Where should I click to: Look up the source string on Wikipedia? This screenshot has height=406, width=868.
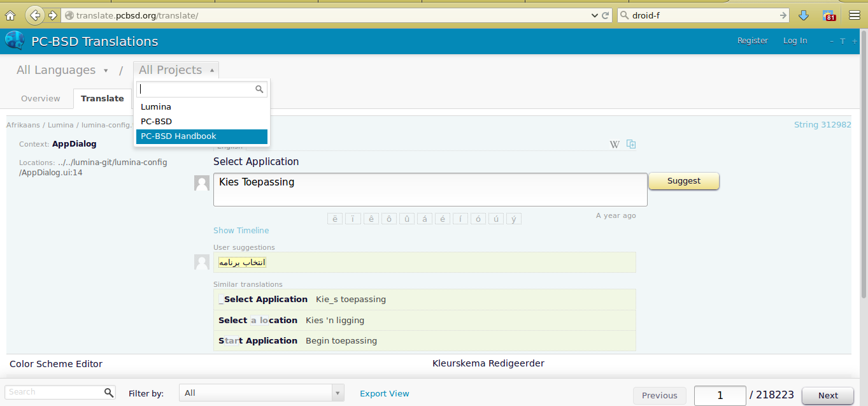[615, 144]
